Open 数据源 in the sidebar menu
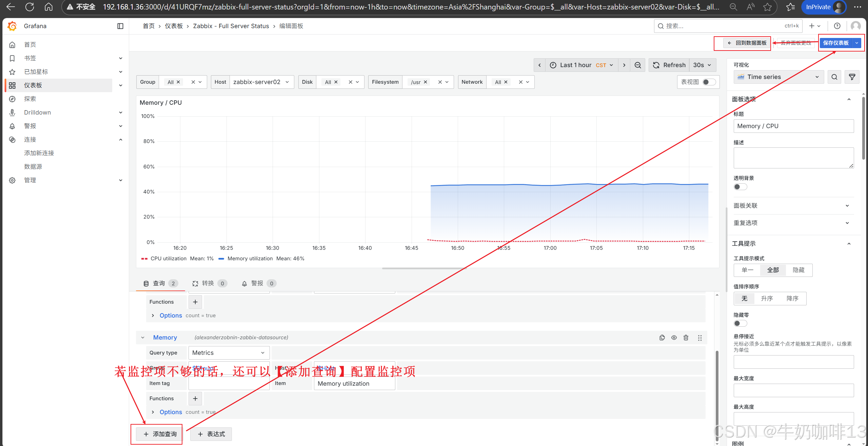Image resolution: width=868 pixels, height=446 pixels. click(33, 167)
